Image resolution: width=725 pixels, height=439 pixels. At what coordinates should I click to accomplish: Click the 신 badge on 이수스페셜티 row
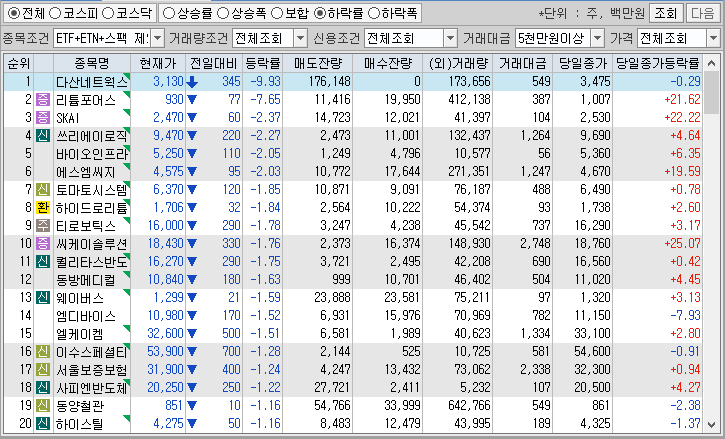click(43, 352)
